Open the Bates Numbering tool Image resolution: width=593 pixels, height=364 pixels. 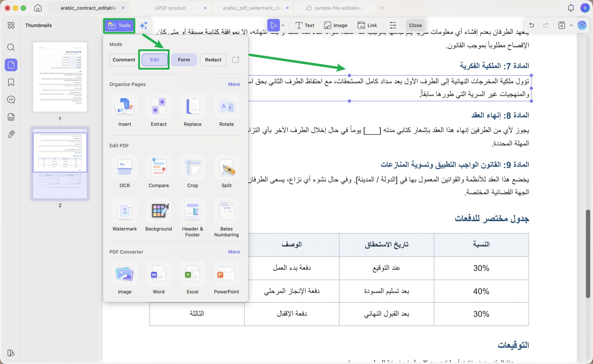(226, 218)
